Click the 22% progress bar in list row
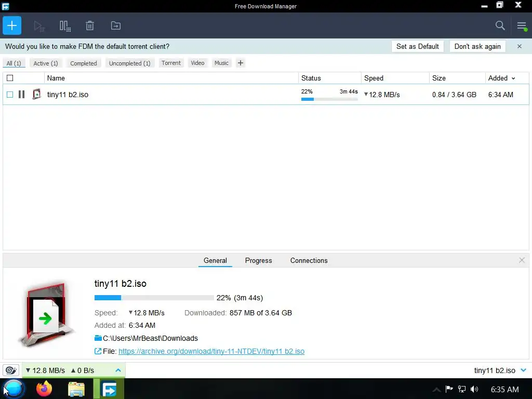Screen dimensions: 532x399 [329, 99]
